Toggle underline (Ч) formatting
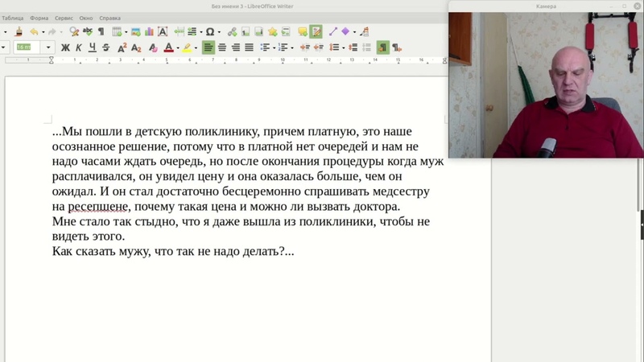Viewport: 644px width, 362px height. click(93, 47)
